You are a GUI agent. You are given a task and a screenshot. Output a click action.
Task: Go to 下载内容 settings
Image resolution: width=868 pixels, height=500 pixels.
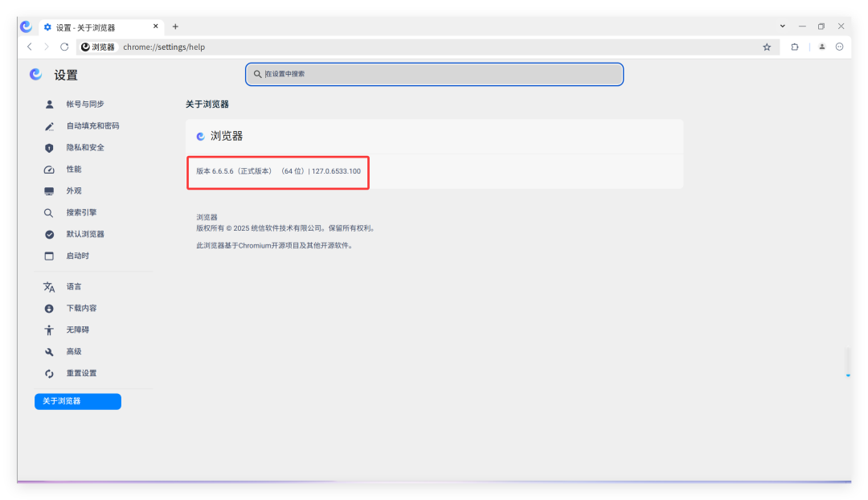(81, 308)
